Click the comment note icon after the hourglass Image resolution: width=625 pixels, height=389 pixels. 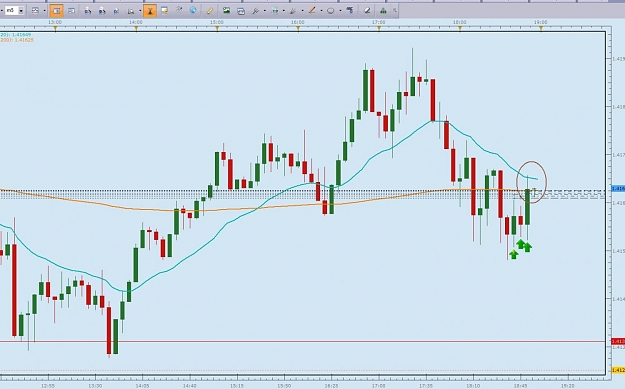coord(164,11)
